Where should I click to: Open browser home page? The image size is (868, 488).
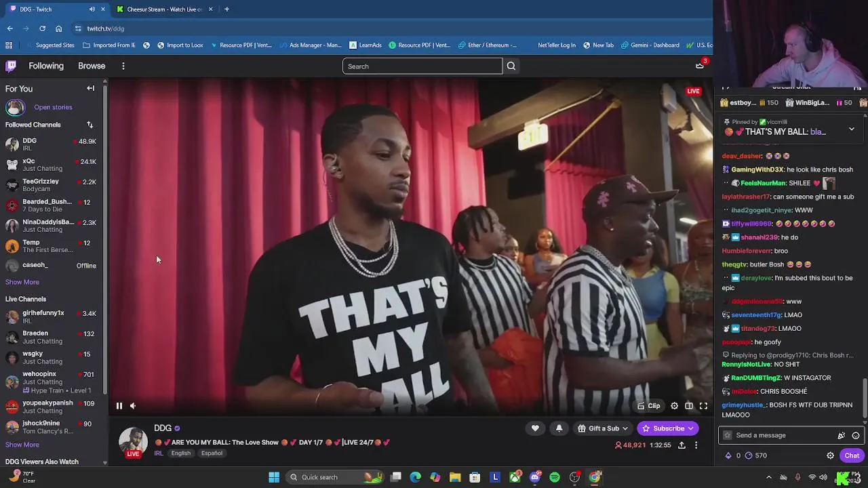(x=58, y=28)
